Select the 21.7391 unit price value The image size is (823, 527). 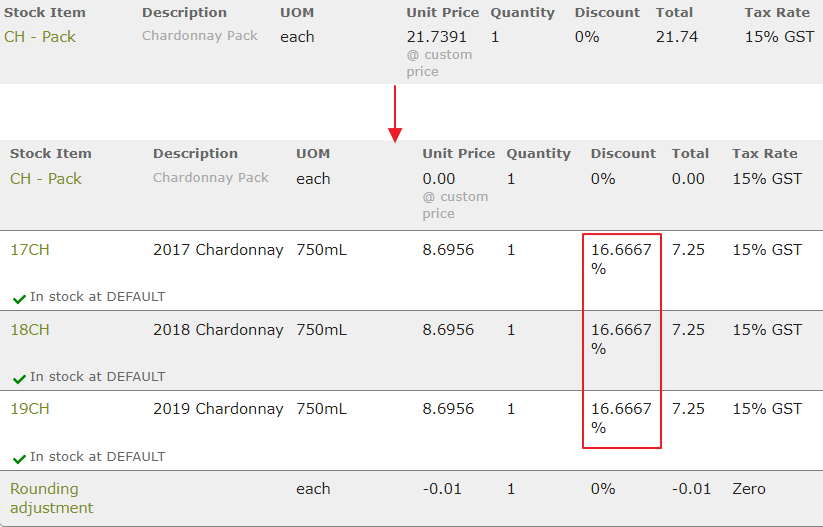pyautogui.click(x=437, y=37)
